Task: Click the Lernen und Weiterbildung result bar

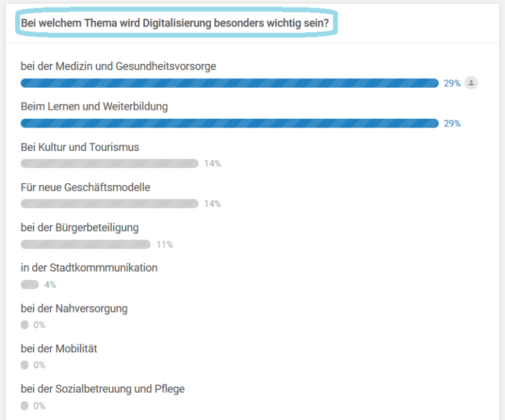Action: tap(229, 123)
